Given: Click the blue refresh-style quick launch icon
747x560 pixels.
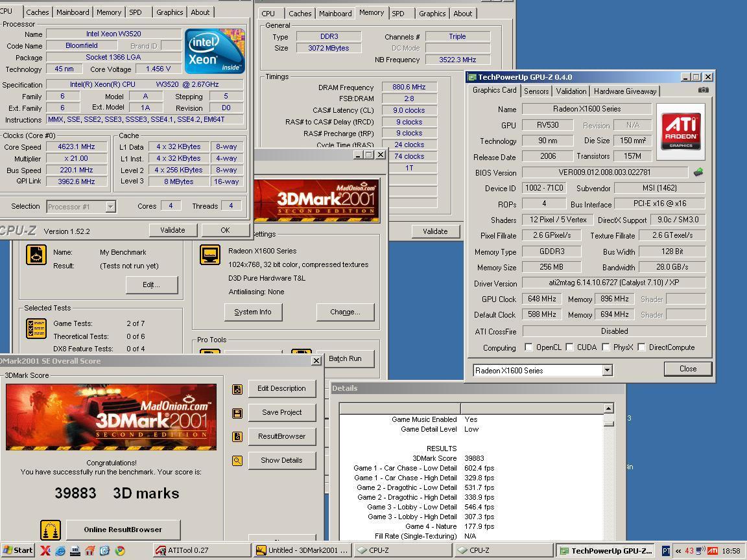Looking at the screenshot, I should pos(105,551).
